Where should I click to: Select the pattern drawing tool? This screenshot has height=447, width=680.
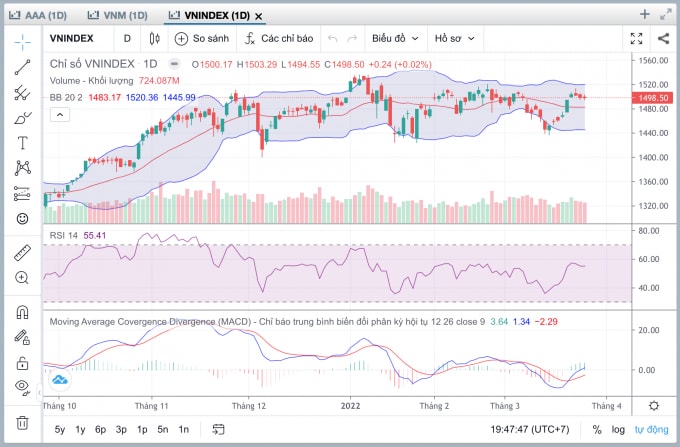click(22, 168)
